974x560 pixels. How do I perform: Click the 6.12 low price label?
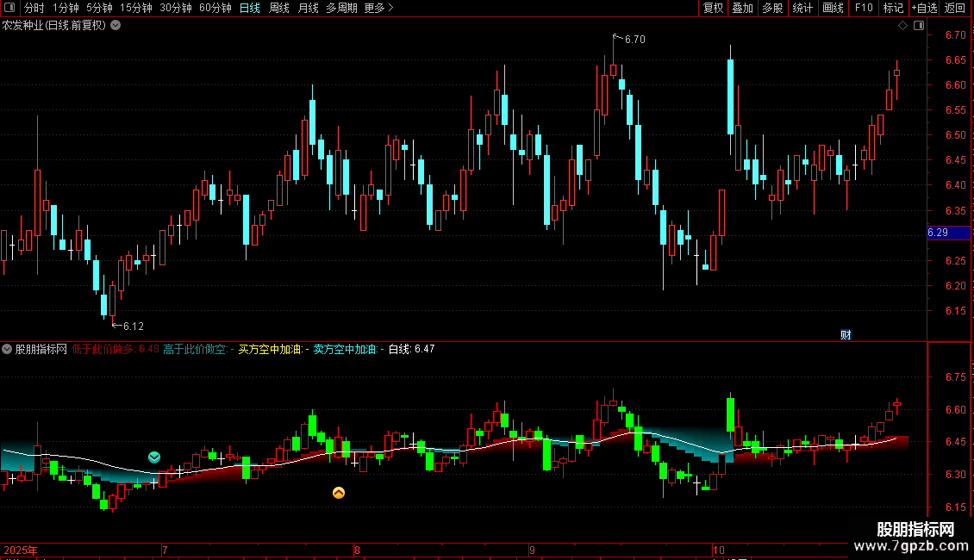pyautogui.click(x=134, y=326)
